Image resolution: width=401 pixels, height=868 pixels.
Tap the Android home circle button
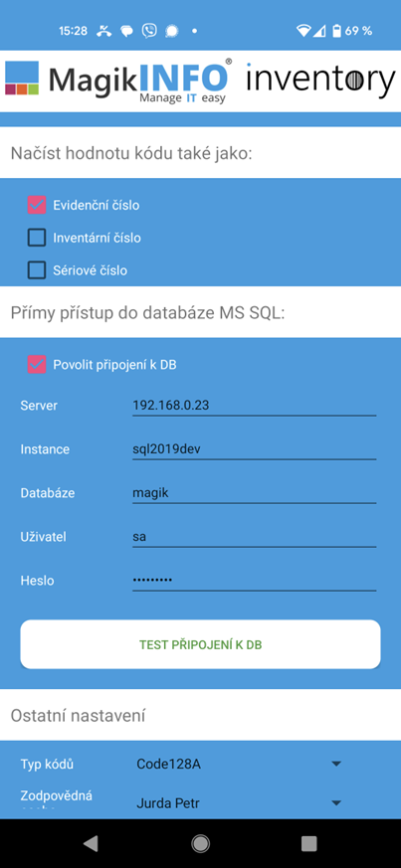pyautogui.click(x=201, y=843)
